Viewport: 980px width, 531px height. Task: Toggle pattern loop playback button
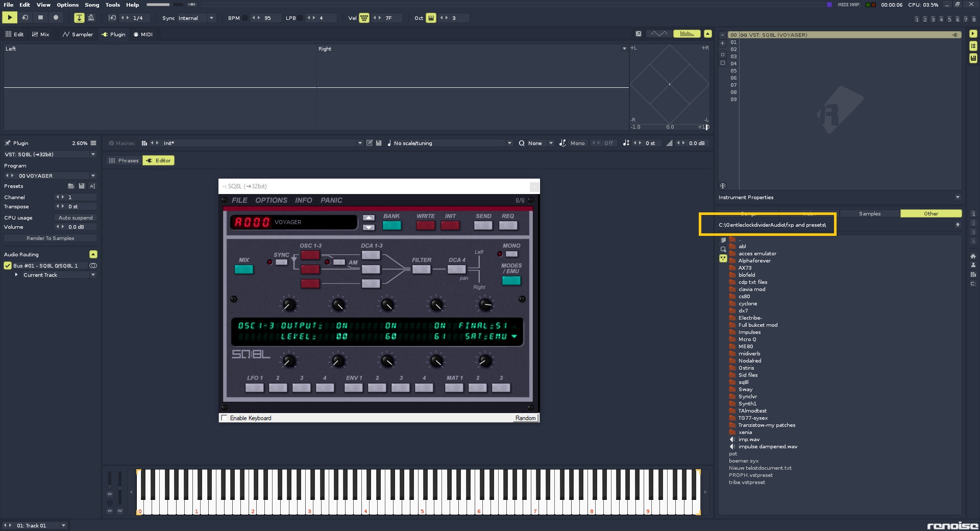pos(25,17)
